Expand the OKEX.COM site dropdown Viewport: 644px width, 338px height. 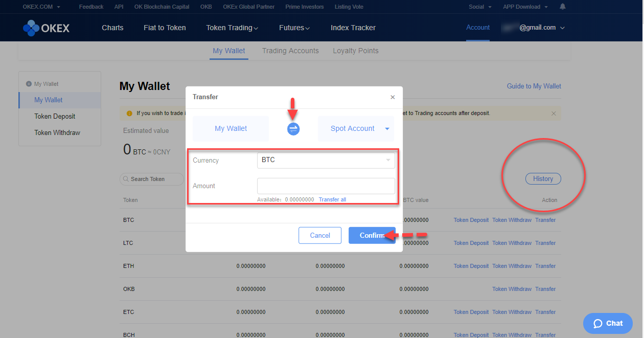point(41,7)
